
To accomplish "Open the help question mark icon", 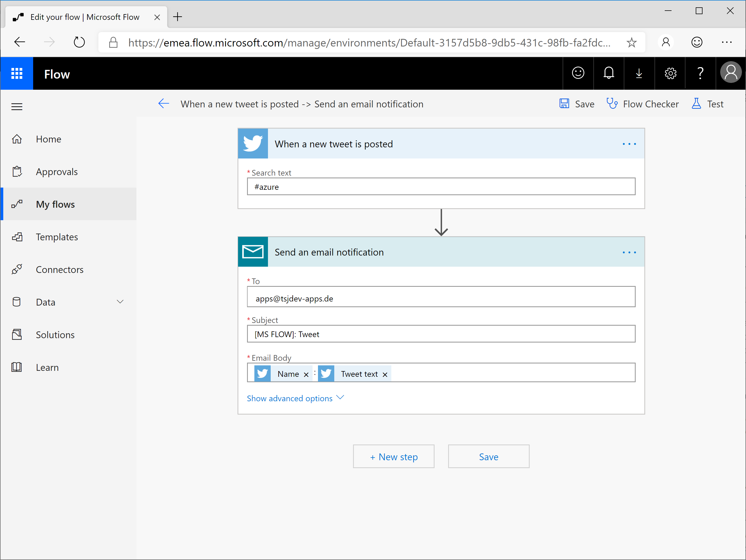I will click(700, 73).
